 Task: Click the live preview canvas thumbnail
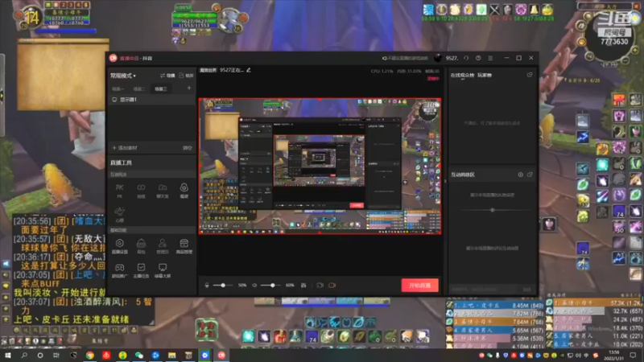click(320, 167)
